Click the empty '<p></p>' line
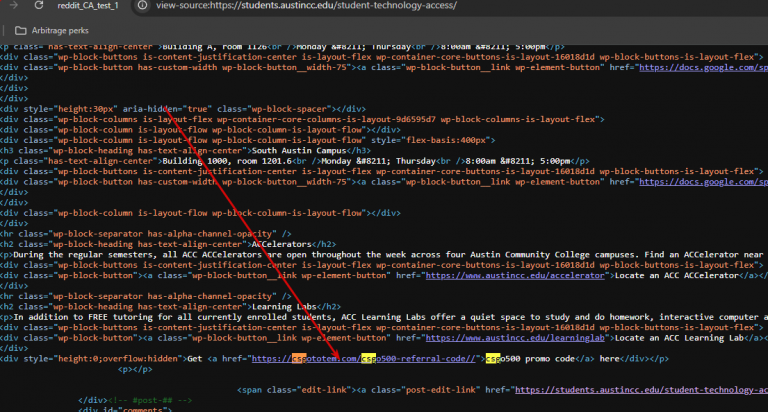Viewport: 768px width, 412px height. tap(135, 369)
